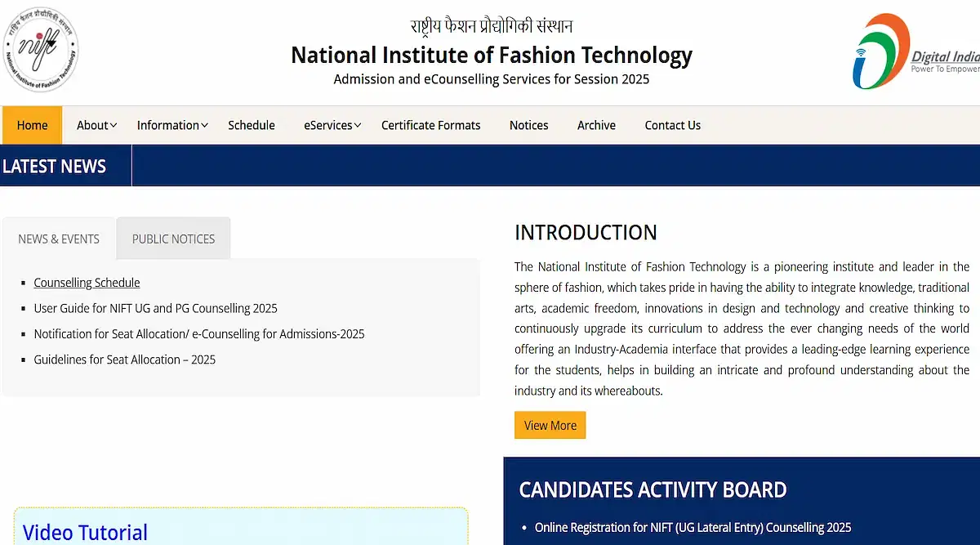Viewport: 980px width, 545px height.
Task: Click the Candidates Activity Board heading
Action: coord(653,490)
